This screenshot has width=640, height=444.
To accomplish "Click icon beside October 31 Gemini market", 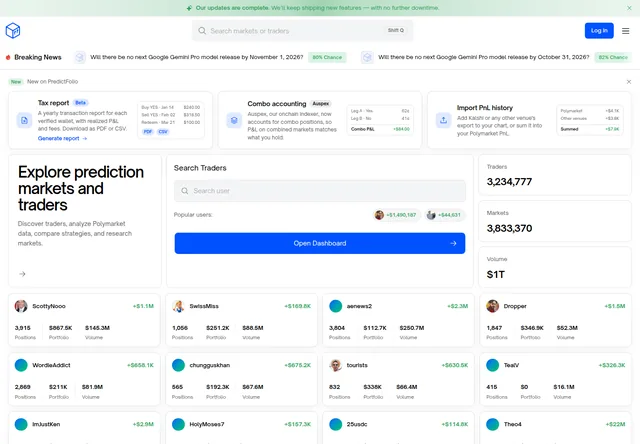I will [x=367, y=57].
